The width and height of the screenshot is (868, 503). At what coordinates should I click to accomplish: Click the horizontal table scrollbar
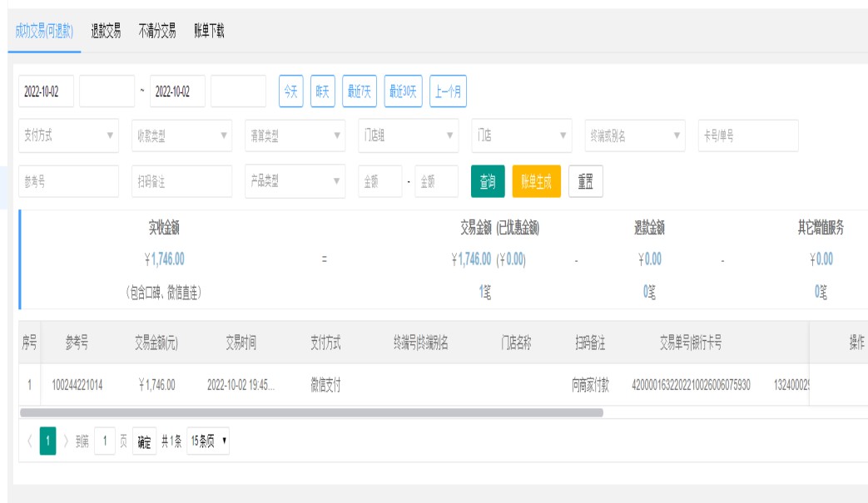(x=311, y=412)
